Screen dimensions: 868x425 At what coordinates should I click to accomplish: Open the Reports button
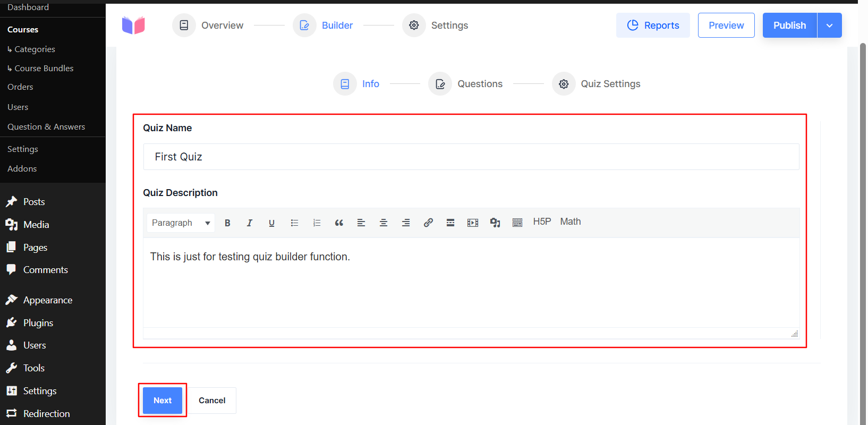tap(653, 25)
